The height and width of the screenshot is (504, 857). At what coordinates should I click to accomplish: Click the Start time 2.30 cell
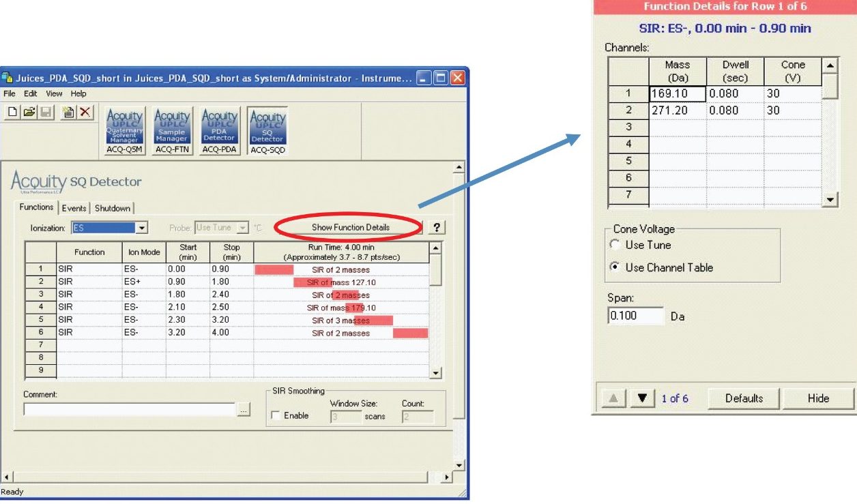coord(188,321)
